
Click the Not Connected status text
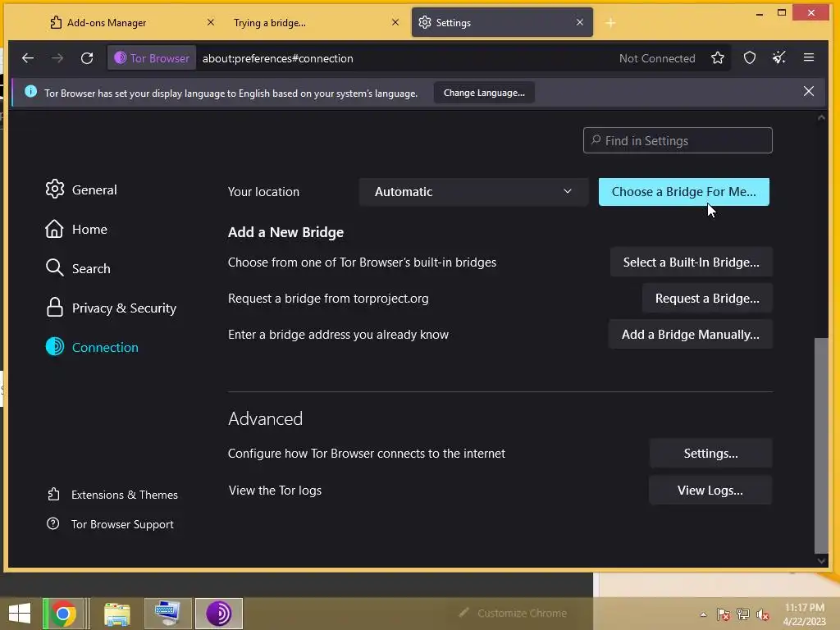tap(657, 58)
